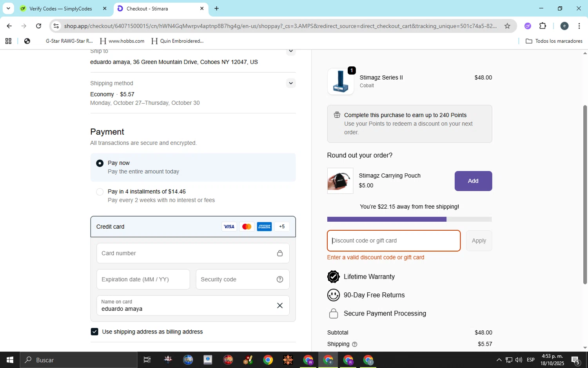
Task: Focus the Discount code or gift card field
Action: (394, 240)
